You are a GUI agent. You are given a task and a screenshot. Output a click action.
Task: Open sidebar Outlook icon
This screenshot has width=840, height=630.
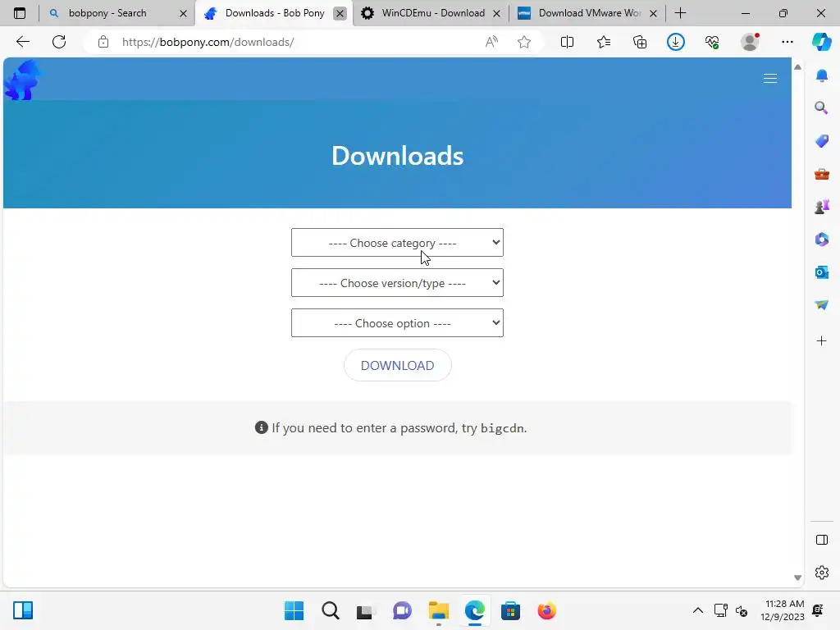coord(822,272)
